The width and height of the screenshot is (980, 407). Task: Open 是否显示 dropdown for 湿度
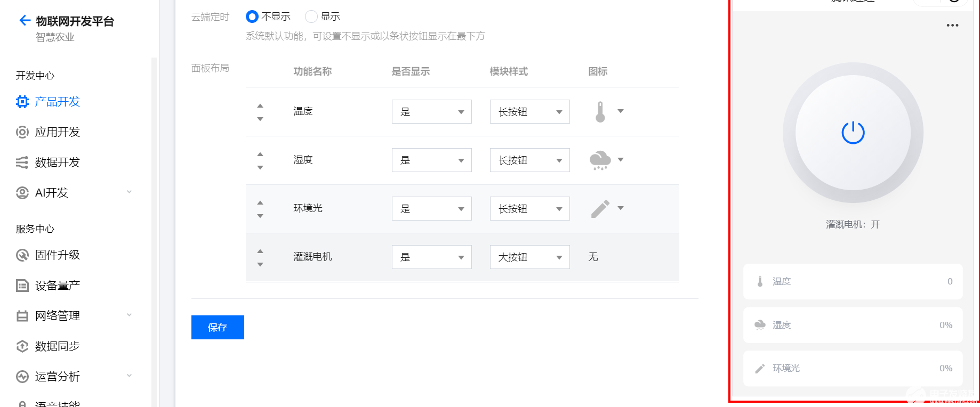click(x=432, y=160)
